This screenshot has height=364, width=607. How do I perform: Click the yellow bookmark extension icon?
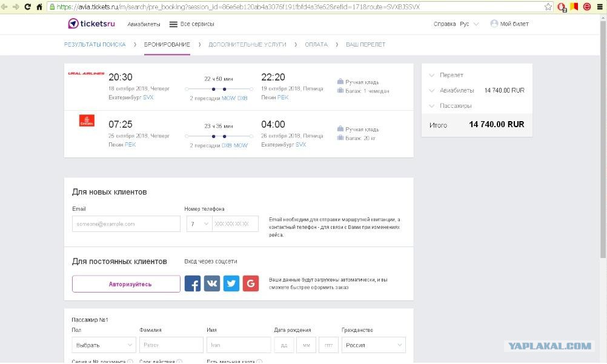pyautogui.click(x=574, y=7)
